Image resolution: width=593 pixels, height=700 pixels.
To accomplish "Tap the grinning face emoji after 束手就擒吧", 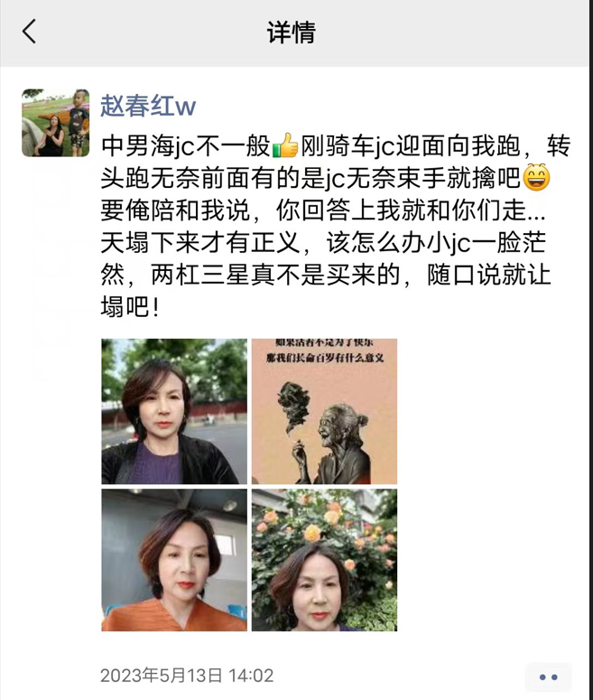I will pyautogui.click(x=536, y=178).
